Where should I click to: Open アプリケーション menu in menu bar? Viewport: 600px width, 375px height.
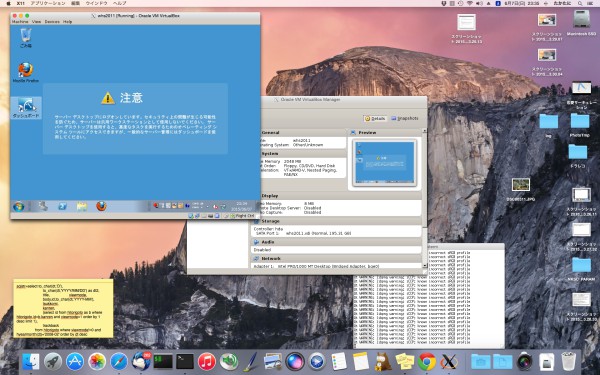47,3
